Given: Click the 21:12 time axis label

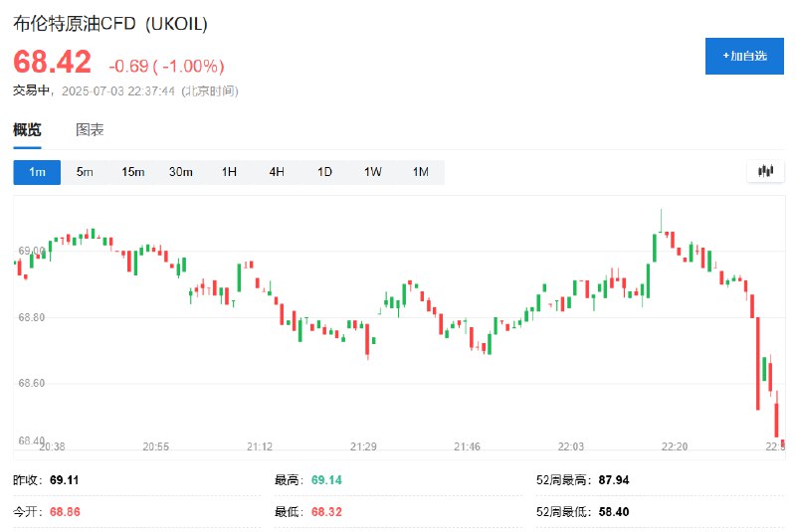Looking at the screenshot, I should (260, 446).
